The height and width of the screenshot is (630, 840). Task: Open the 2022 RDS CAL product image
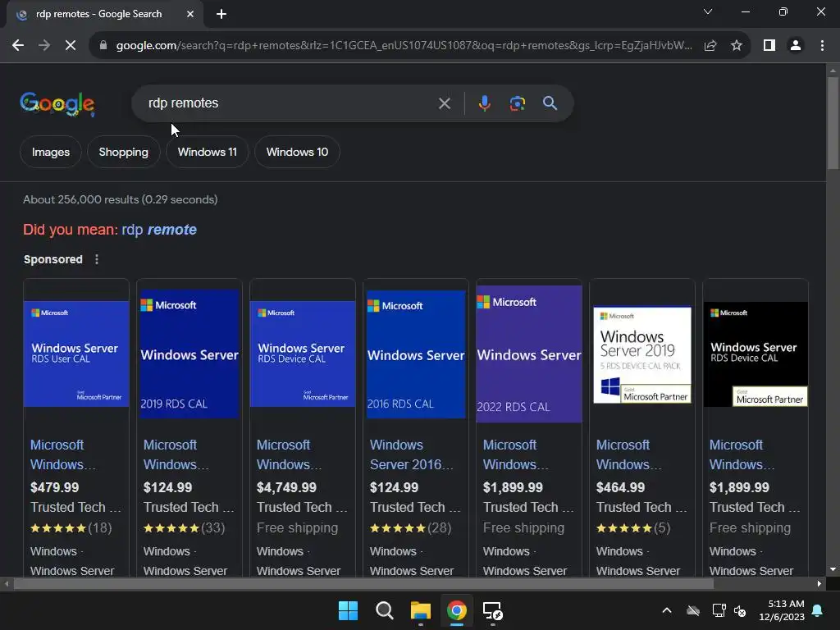click(529, 354)
